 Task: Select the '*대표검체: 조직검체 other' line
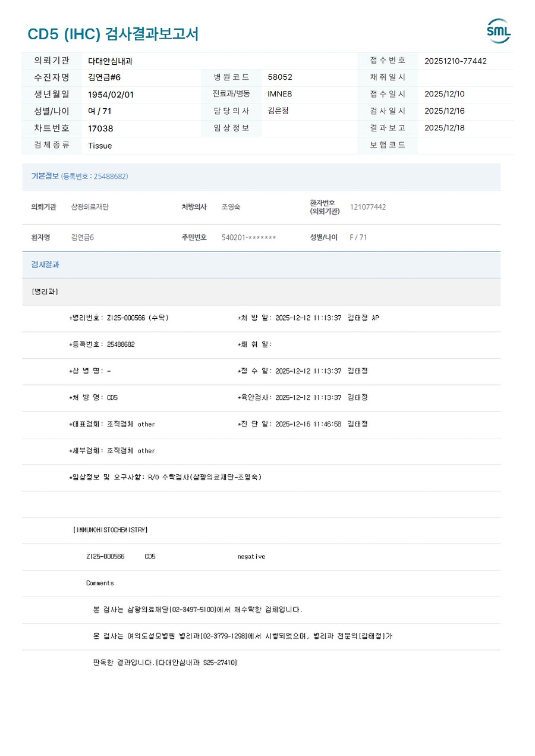(x=112, y=424)
